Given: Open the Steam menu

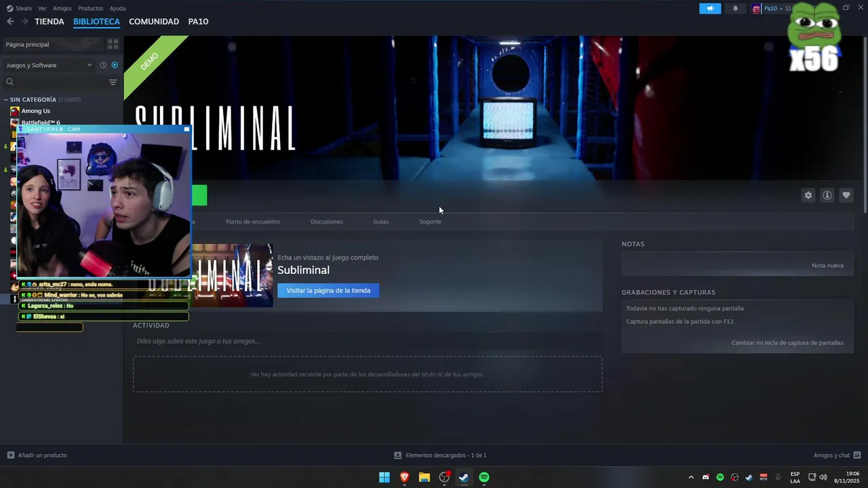Looking at the screenshot, I should click(x=19, y=8).
